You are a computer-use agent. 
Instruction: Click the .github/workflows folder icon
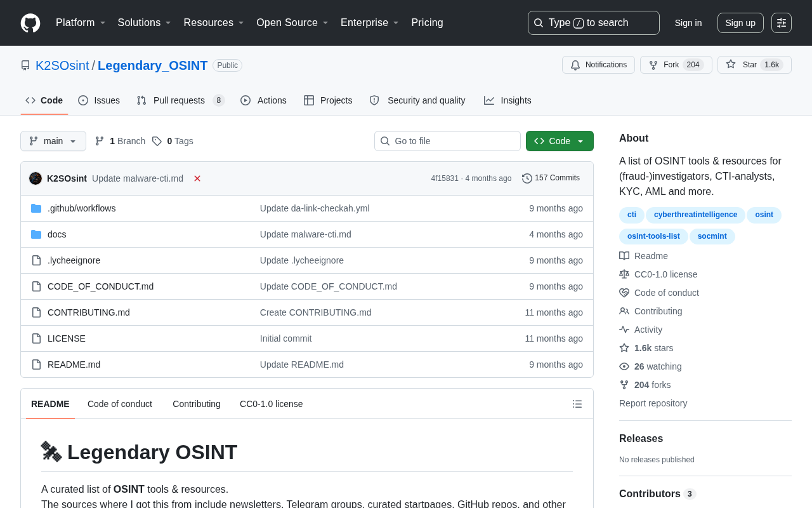(36, 208)
